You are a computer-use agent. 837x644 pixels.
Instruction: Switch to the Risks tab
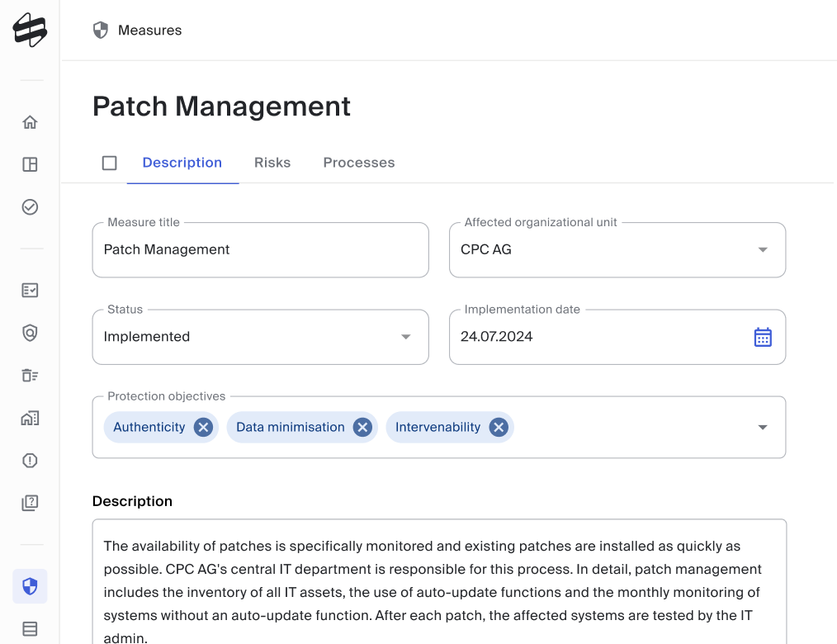[272, 163]
